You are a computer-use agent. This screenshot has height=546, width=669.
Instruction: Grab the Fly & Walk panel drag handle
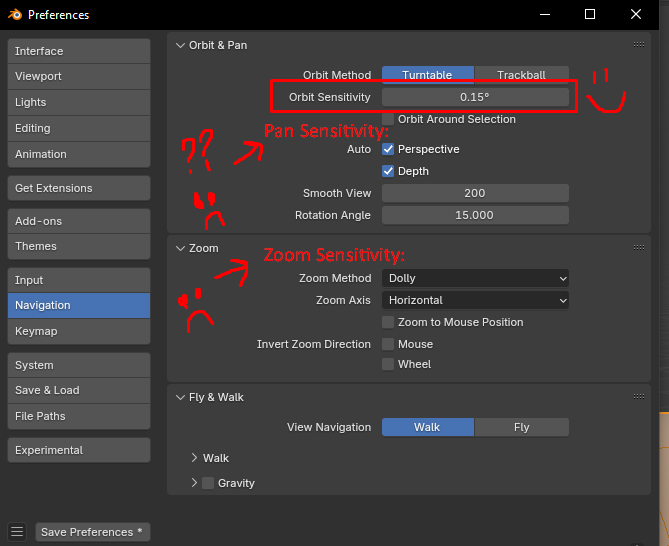(x=639, y=397)
